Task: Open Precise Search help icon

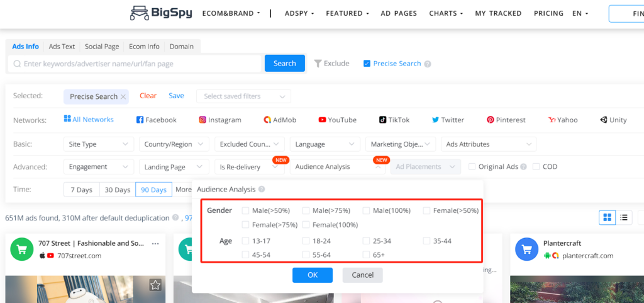Action: point(428,64)
